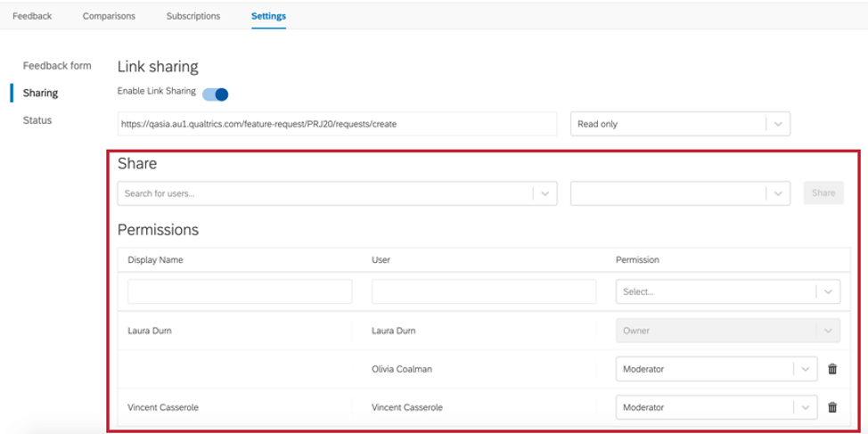Open the empty role dropdown beside Share

(x=680, y=193)
